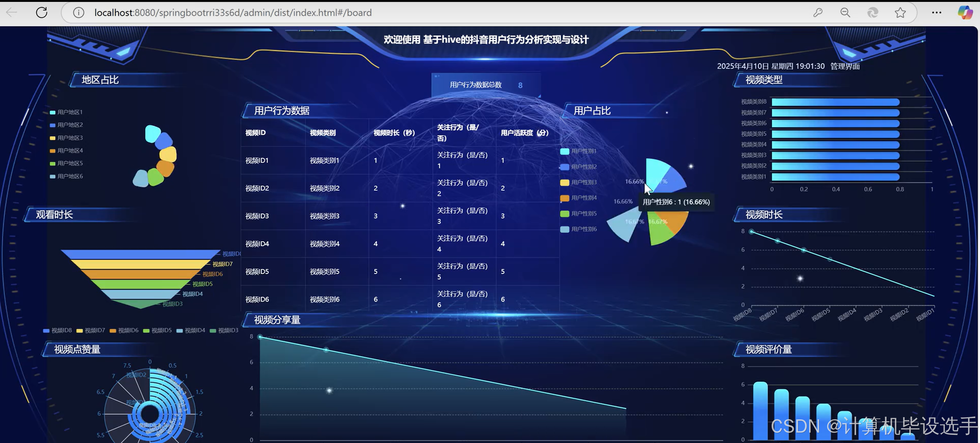
Task: Click the 用户行为数据总数 counter box
Action: click(486, 85)
